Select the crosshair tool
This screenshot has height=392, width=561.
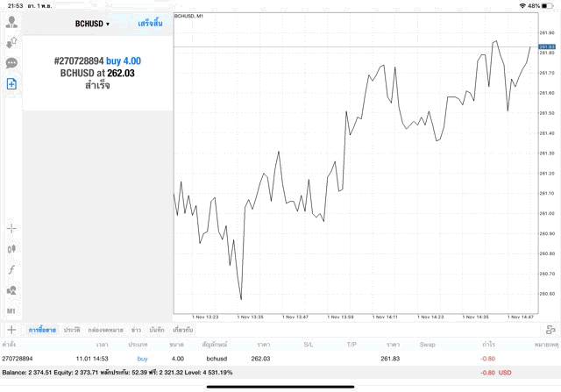click(x=11, y=228)
